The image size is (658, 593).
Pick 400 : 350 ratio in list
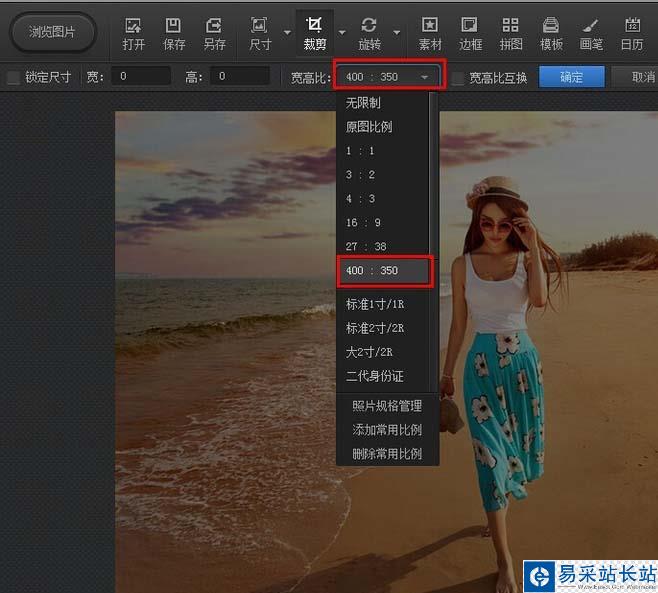pyautogui.click(x=385, y=271)
